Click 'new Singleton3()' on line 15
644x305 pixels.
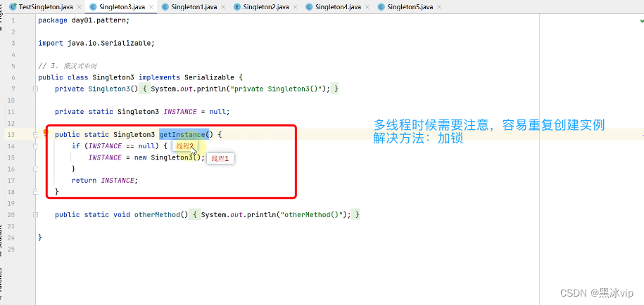168,157
